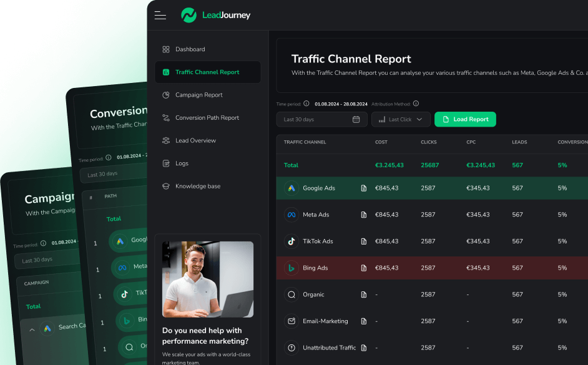
Task: Click date range 01.08.2024 - 28.08.2024 in Traffic Channel Report
Action: 341,104
